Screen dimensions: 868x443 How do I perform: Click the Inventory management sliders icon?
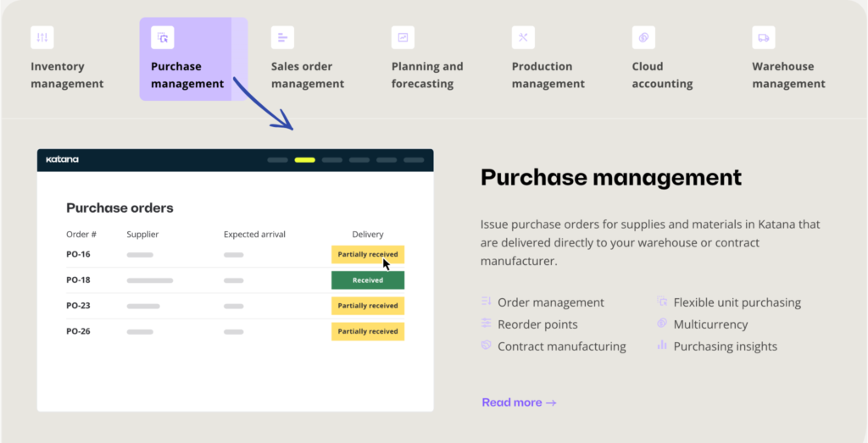tap(42, 37)
